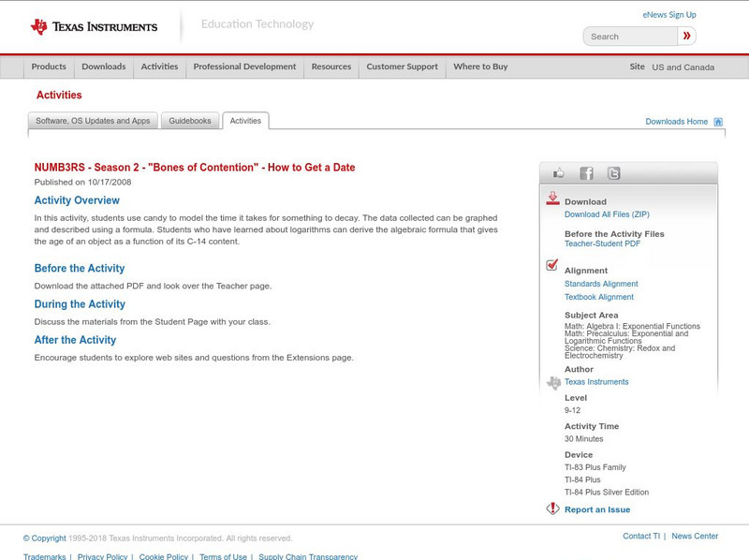Click the Report an Issue warning icon

tap(552, 508)
